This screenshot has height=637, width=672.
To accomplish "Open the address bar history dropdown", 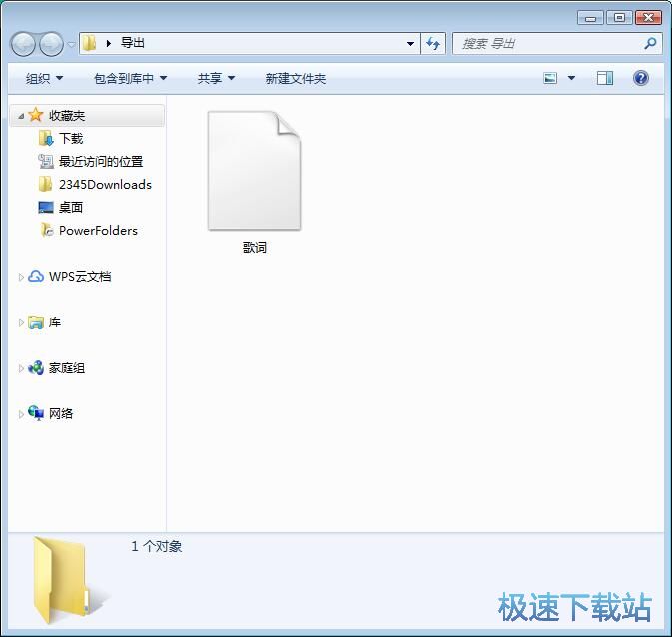I will pyautogui.click(x=410, y=43).
